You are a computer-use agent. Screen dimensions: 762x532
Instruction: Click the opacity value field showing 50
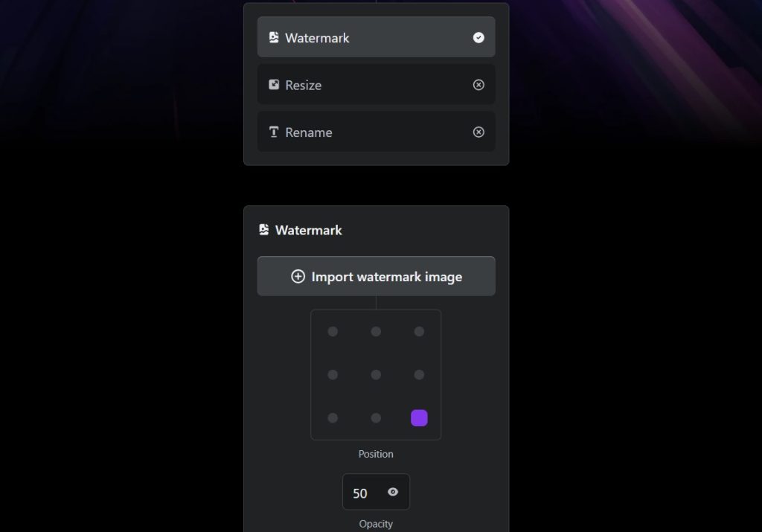coord(361,493)
